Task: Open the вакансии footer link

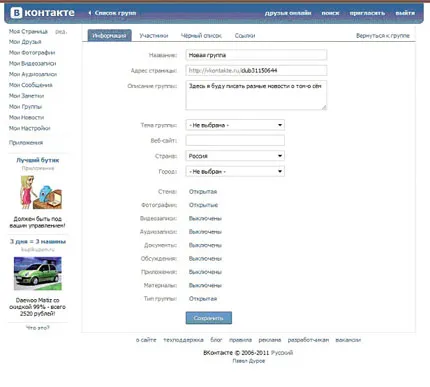Action: [x=348, y=340]
